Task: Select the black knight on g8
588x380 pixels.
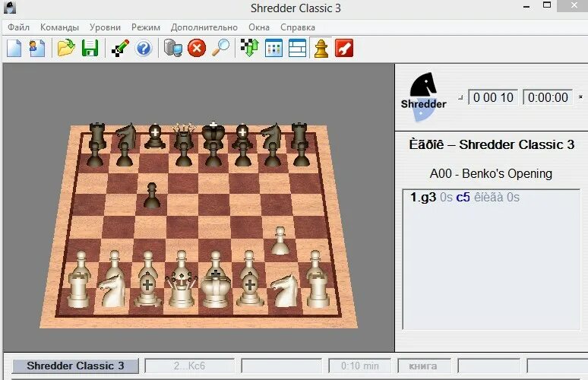Action: (270, 135)
